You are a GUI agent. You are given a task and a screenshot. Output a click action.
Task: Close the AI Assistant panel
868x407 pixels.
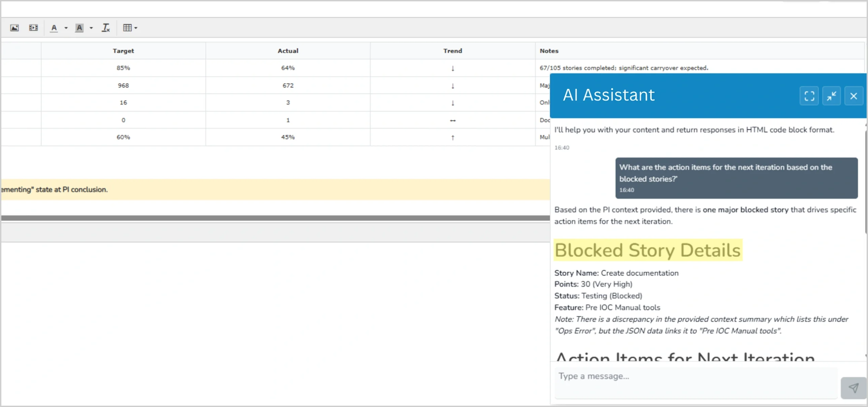[853, 96]
